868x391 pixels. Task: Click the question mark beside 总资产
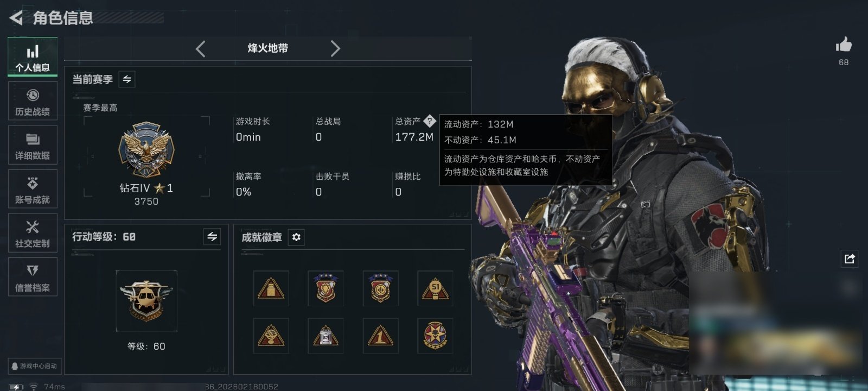tap(429, 121)
